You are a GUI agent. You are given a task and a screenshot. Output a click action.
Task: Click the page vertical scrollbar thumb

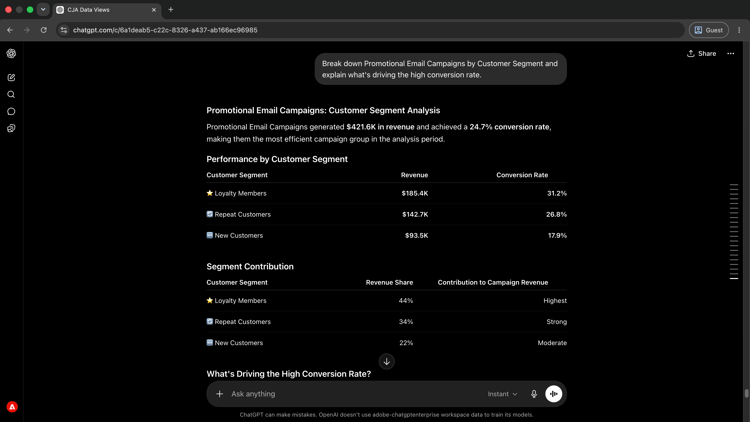click(x=746, y=393)
